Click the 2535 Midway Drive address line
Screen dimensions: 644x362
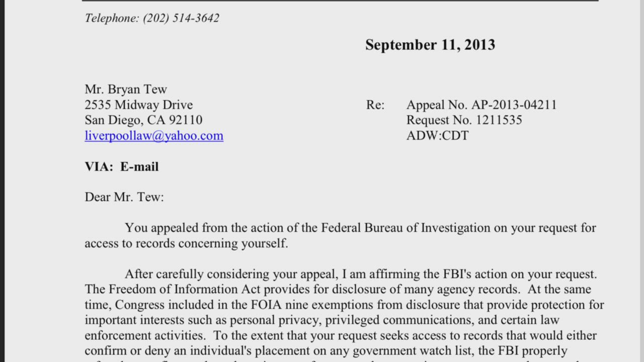point(138,105)
